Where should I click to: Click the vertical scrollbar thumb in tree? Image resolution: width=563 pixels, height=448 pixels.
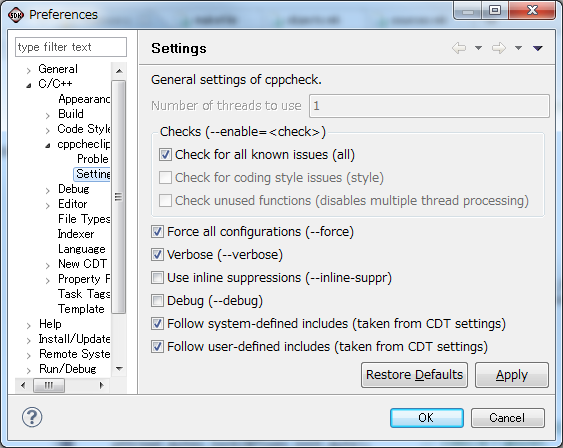pyautogui.click(x=119, y=197)
